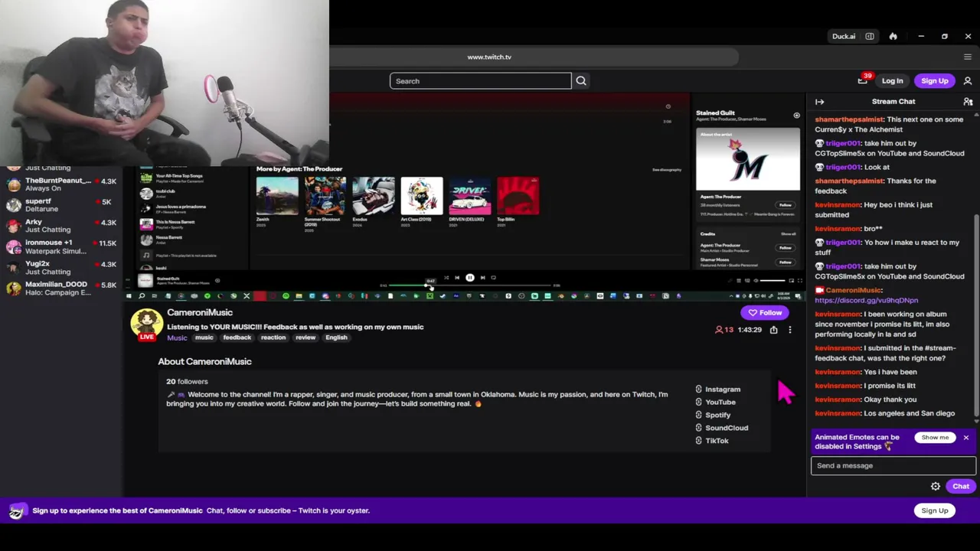The image size is (980, 551).
Task: Click the Chat send button
Action: click(x=961, y=487)
